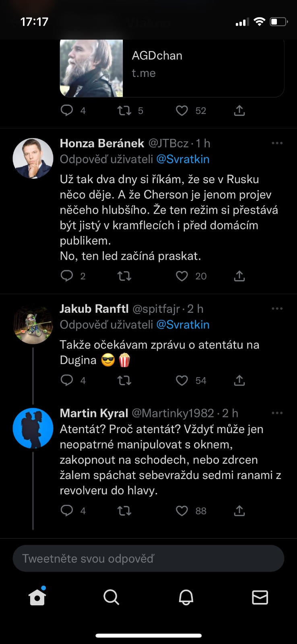Open the Search tab
Viewport: 297px width, 644px height.
tap(111, 597)
